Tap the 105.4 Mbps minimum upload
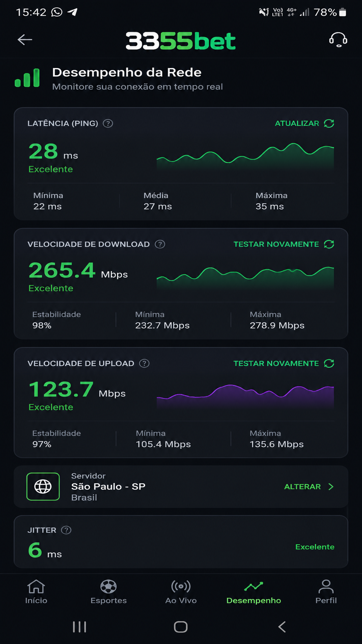This screenshot has width=362, height=644. (163, 444)
